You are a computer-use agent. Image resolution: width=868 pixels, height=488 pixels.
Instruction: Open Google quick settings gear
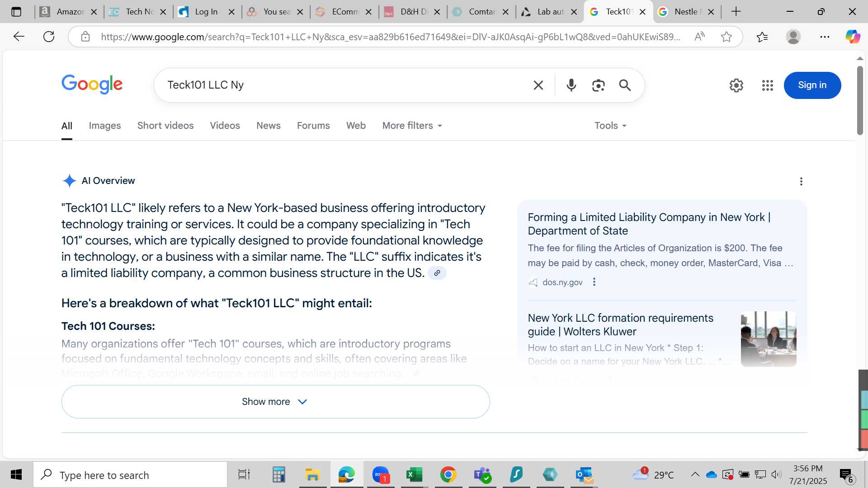tap(736, 85)
